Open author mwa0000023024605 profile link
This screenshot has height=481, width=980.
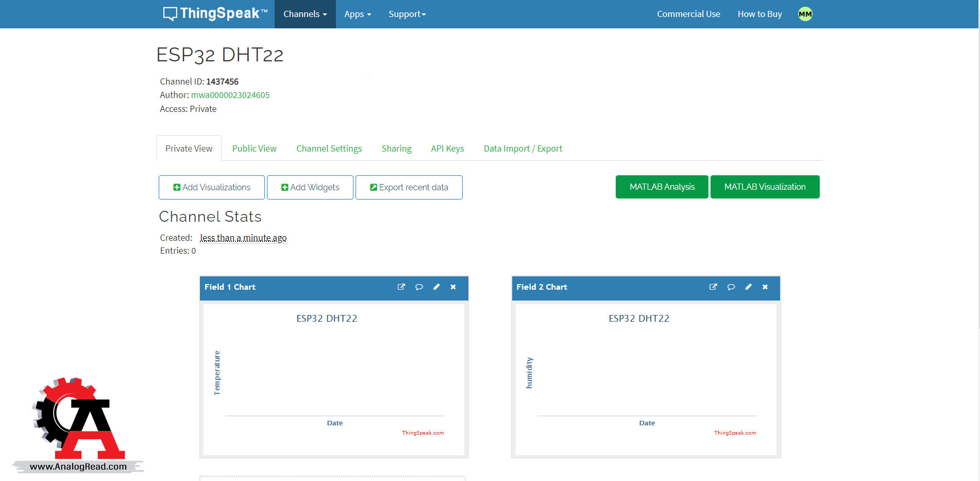coord(230,95)
